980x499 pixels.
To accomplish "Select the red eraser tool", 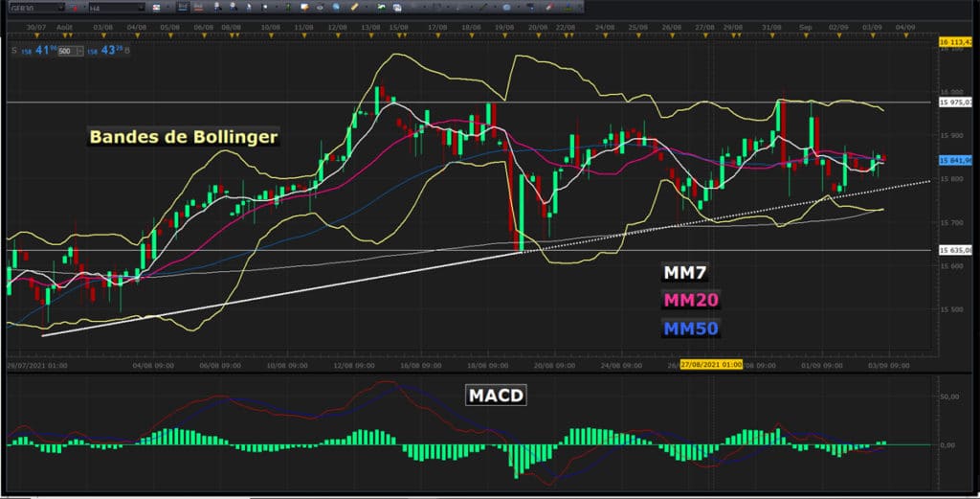I will click(x=549, y=8).
